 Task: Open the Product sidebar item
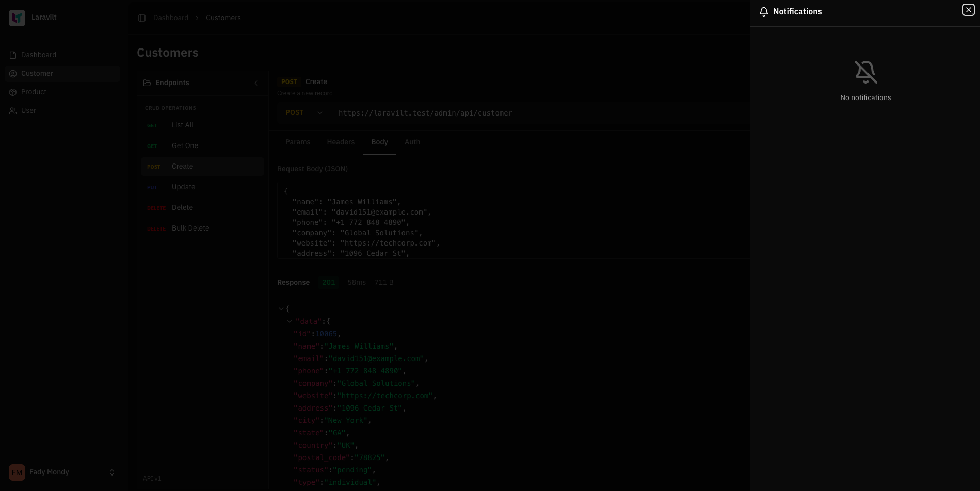34,92
